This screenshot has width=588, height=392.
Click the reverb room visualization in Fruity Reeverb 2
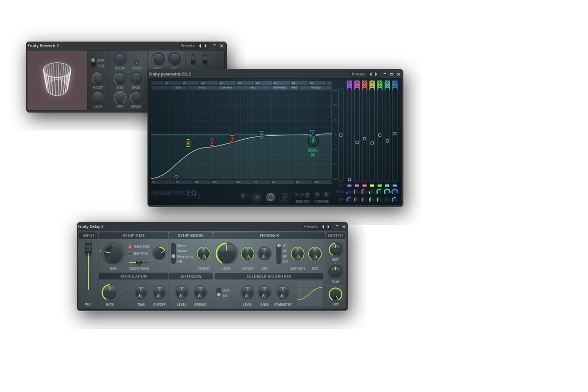point(57,80)
